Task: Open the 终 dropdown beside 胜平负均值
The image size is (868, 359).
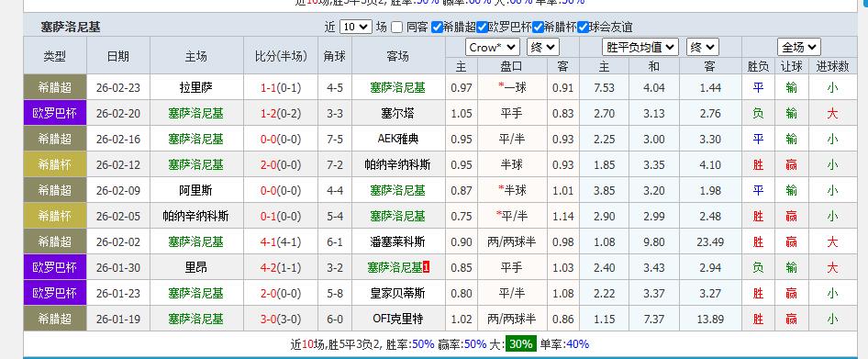Action: [x=703, y=47]
